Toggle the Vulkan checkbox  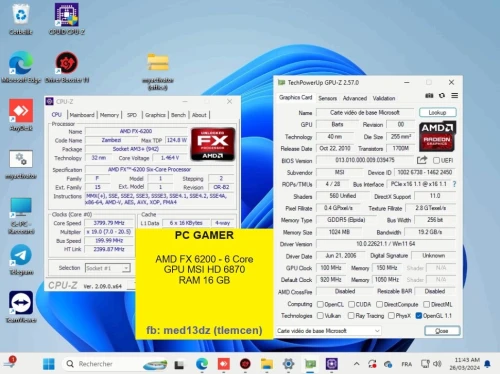[320, 315]
